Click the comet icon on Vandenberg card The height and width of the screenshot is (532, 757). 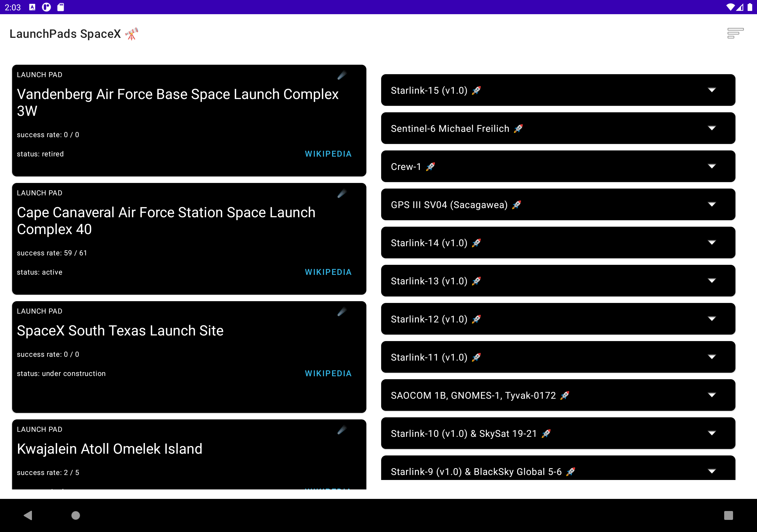(342, 75)
